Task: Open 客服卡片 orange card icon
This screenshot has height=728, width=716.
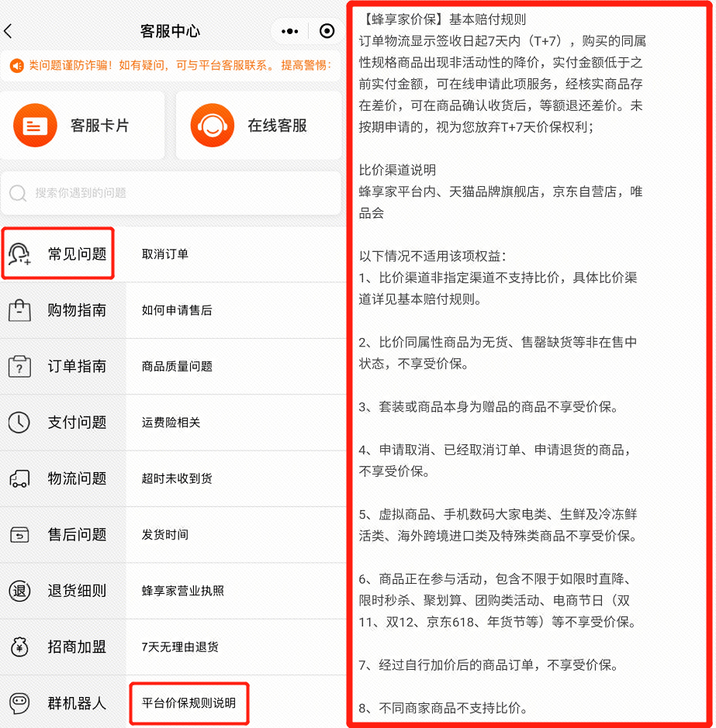Action: pos(35,126)
